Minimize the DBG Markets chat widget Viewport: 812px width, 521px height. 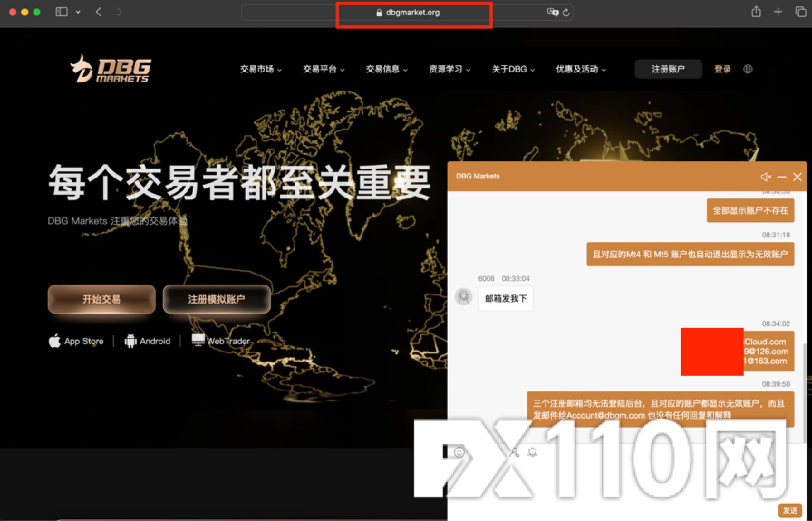pyautogui.click(x=782, y=177)
